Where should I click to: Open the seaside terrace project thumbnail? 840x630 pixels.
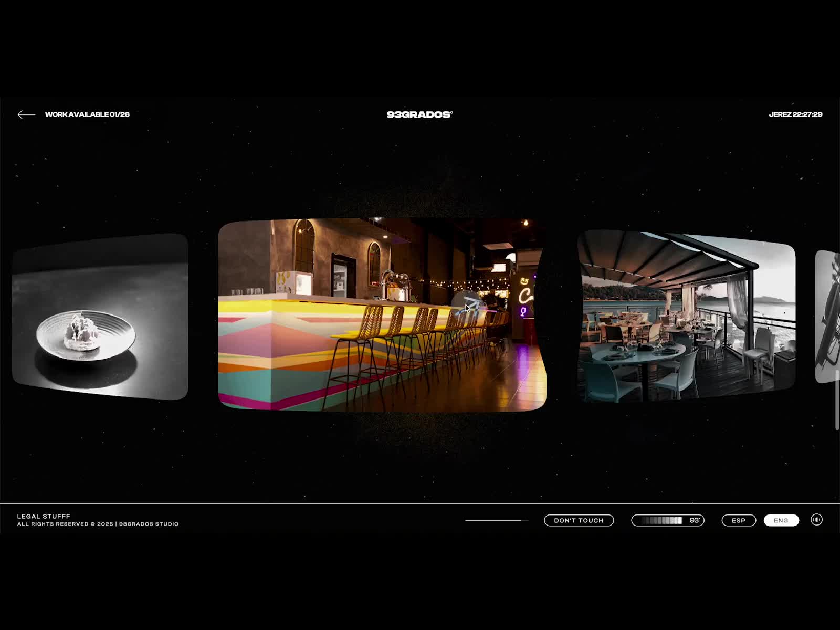click(686, 316)
